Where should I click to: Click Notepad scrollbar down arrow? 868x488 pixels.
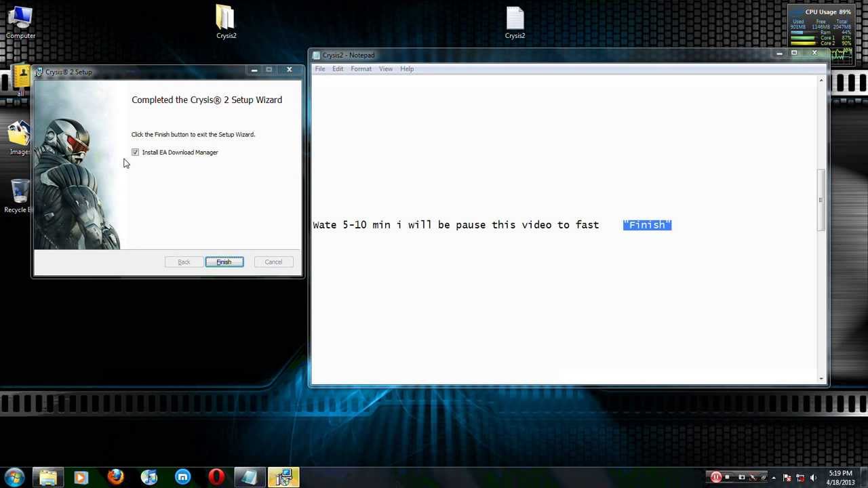(821, 378)
